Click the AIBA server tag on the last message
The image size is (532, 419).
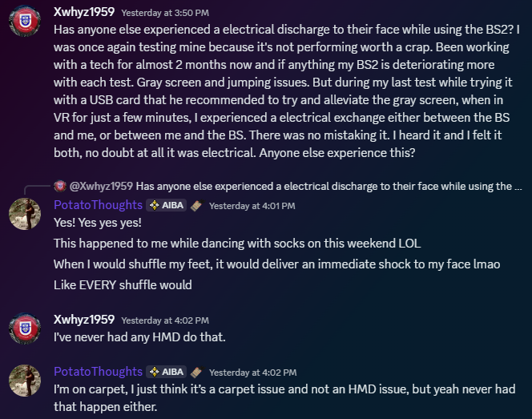[167, 372]
